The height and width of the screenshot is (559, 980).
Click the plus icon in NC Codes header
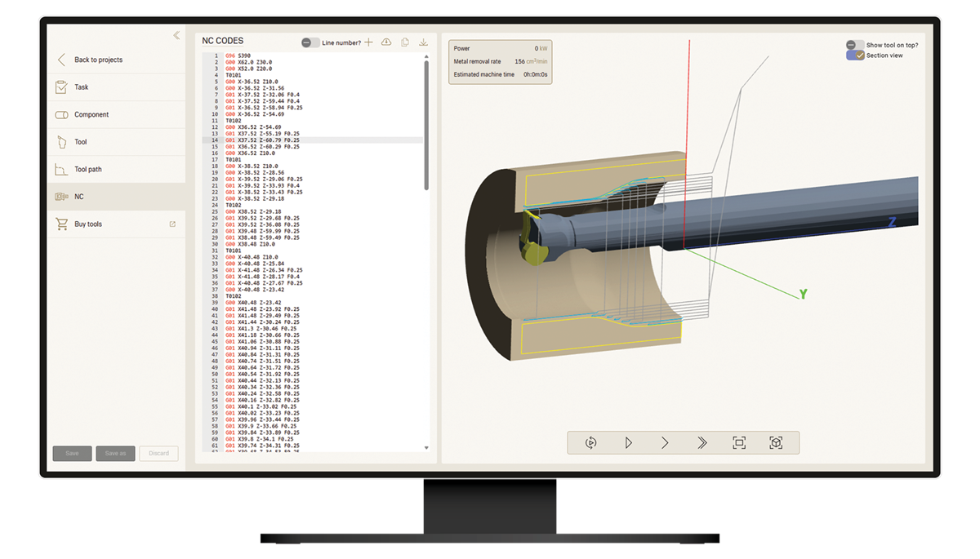(368, 42)
